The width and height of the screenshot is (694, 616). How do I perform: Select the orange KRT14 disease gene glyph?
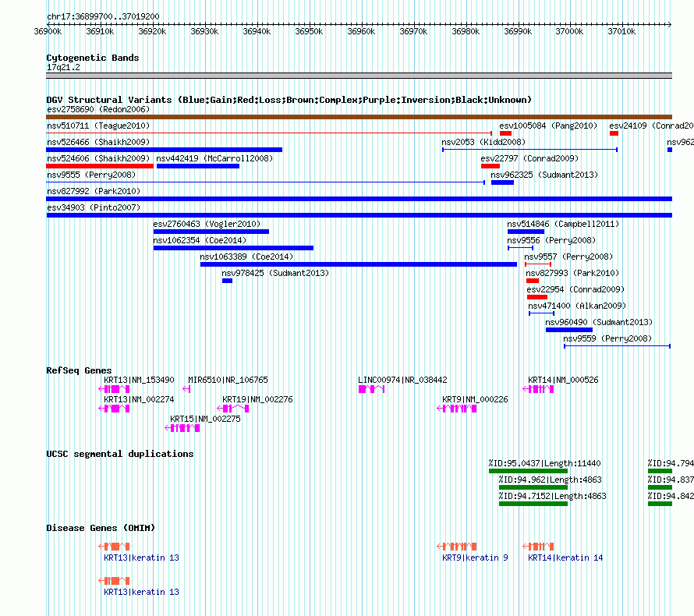(x=538, y=547)
